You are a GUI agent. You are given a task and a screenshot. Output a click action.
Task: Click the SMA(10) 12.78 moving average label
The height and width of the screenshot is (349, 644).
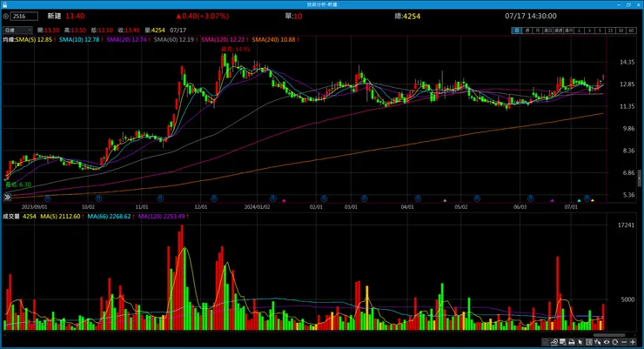pos(79,39)
